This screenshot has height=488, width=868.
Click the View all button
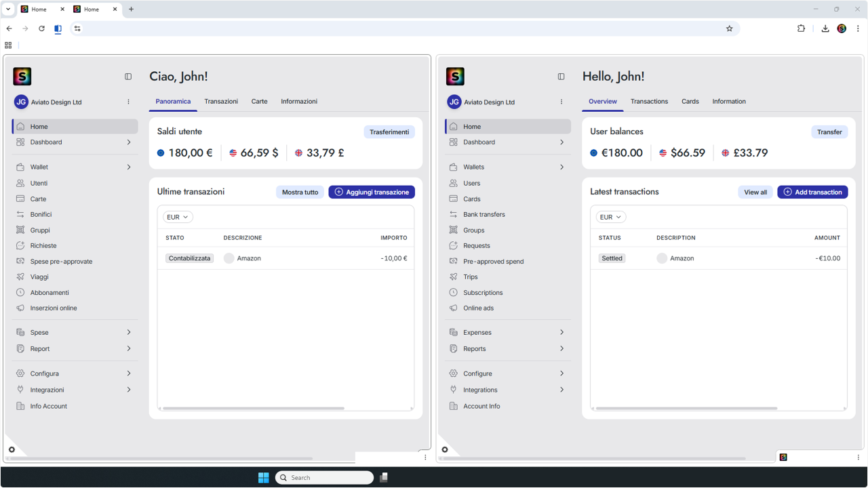[755, 192]
